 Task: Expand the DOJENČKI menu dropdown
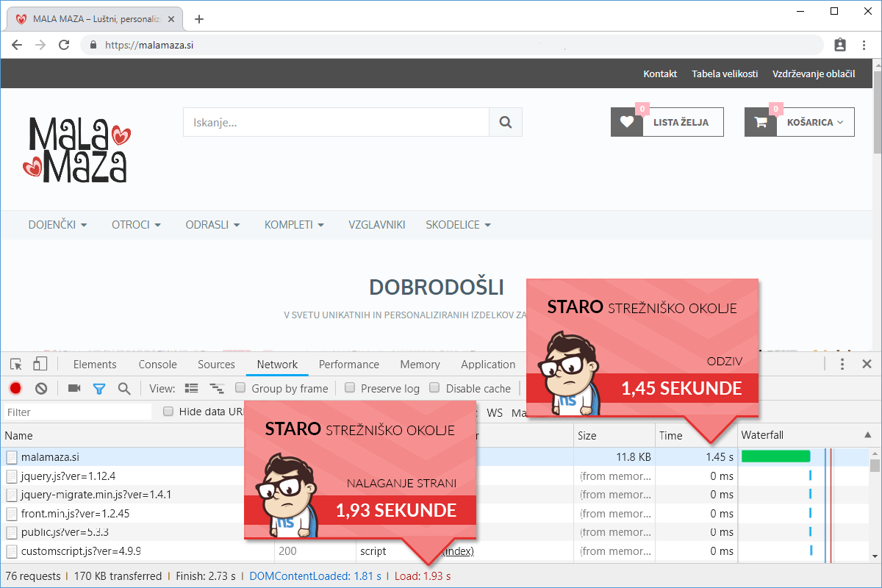pyautogui.click(x=57, y=224)
